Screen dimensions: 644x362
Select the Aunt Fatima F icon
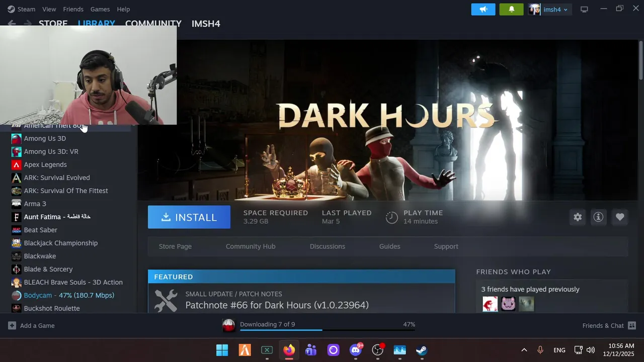17,217
